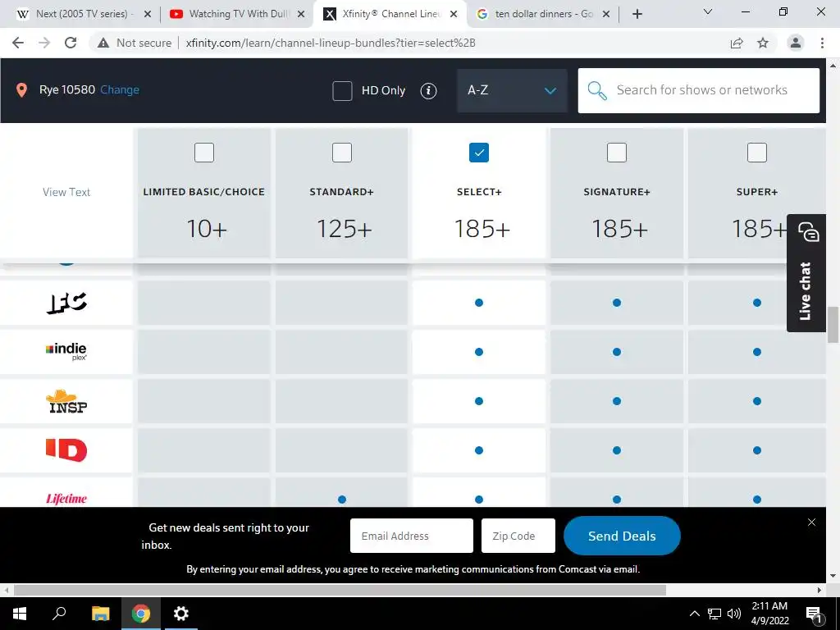Click the page scroll down arrow
840x630 pixels.
click(x=833, y=576)
